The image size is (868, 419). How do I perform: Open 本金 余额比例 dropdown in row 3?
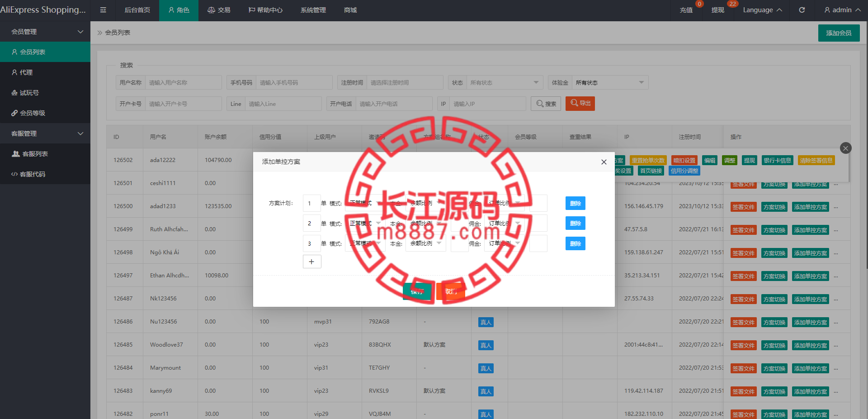point(426,243)
